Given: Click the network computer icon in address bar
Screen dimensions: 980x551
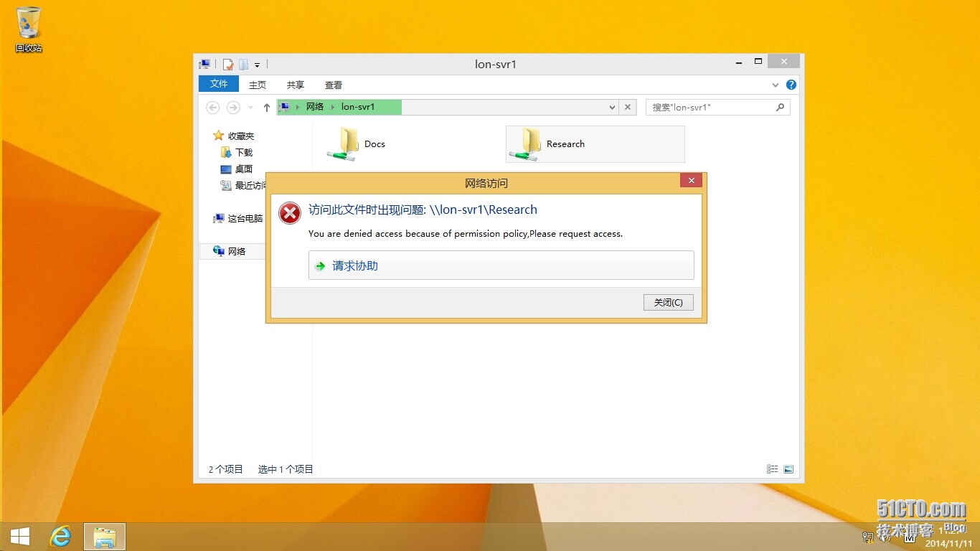Looking at the screenshot, I should [x=285, y=107].
